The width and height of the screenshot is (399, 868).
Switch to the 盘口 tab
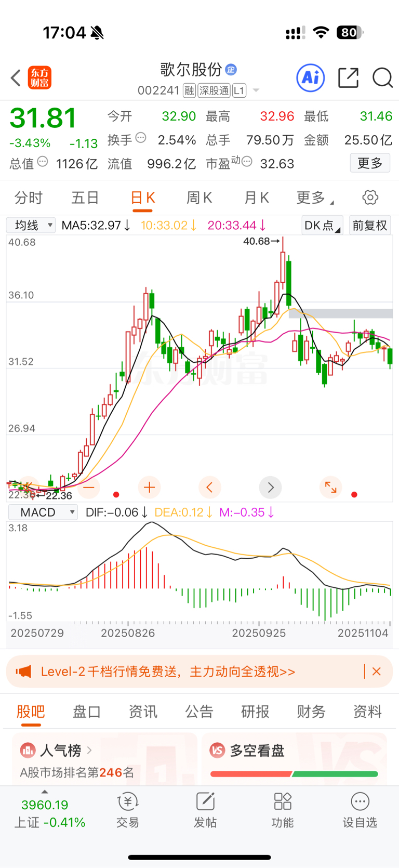pyautogui.click(x=87, y=712)
